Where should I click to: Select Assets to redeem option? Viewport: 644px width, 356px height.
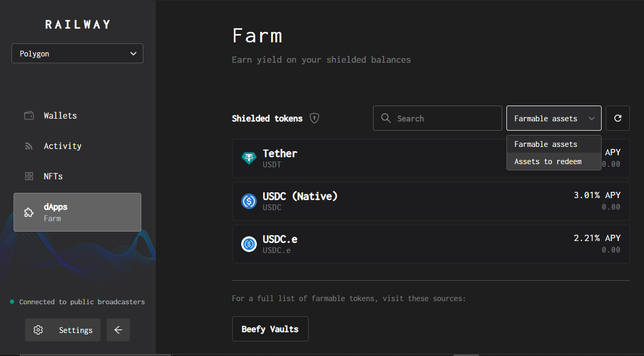click(548, 162)
